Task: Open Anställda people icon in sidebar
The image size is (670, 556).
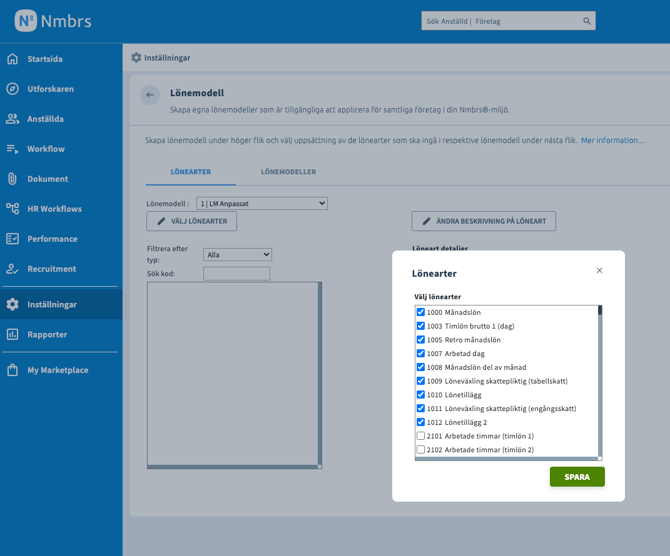Action: click(13, 119)
